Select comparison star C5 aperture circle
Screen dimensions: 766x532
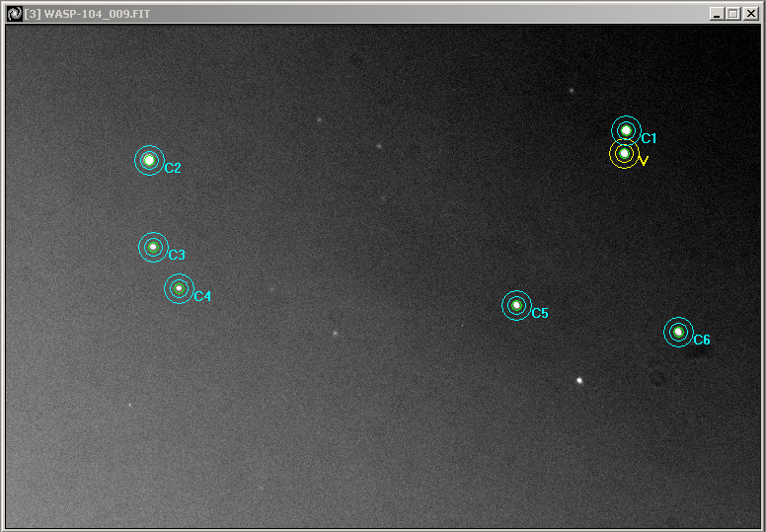coord(516,305)
